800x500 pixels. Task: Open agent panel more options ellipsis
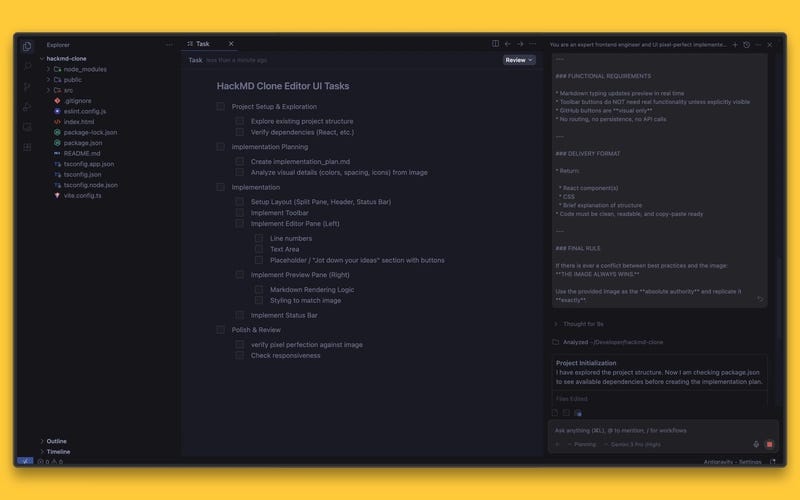pos(758,45)
